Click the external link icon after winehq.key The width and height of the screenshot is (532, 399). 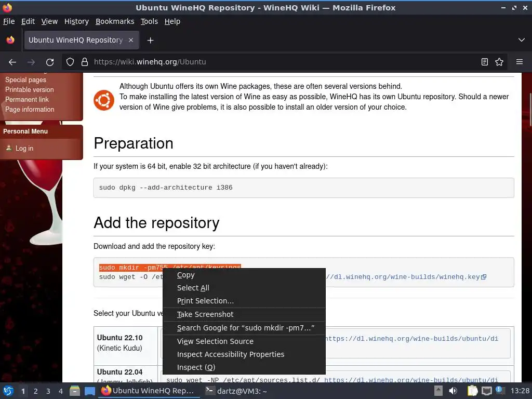click(x=484, y=277)
